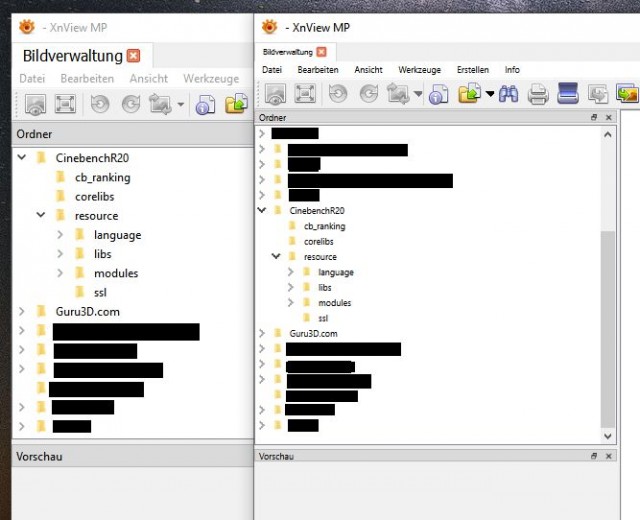Select ssl folder in right window

(x=323, y=318)
